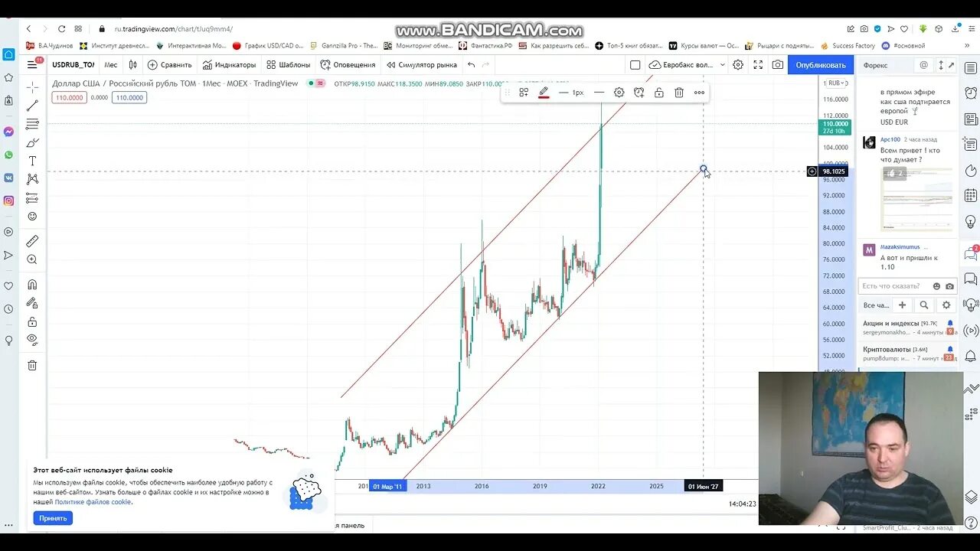The height and width of the screenshot is (551, 980).
Task: Toggle hide all drawings eye icon
Action: 32,340
